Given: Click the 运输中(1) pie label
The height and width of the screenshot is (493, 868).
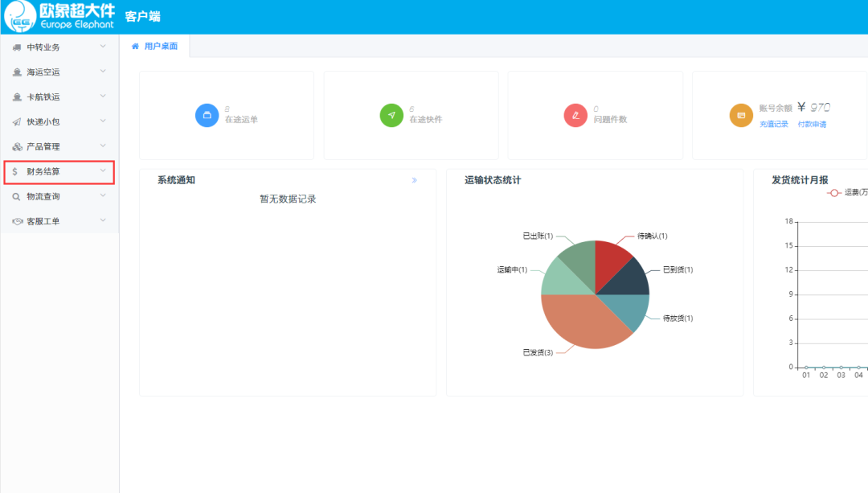Looking at the screenshot, I should tap(512, 269).
